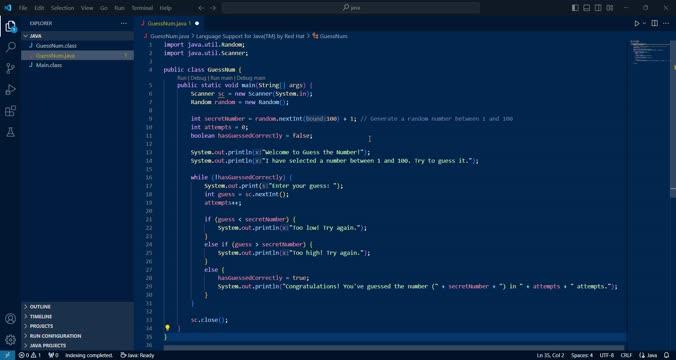The height and width of the screenshot is (360, 676).
Task: Open the Search view in activity bar
Action: [10, 47]
